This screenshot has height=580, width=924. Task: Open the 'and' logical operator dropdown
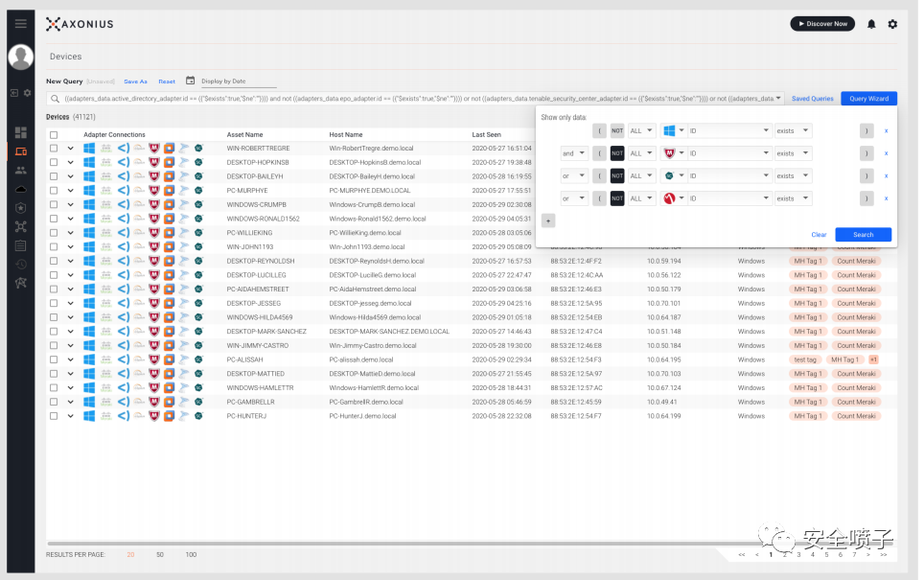574,153
